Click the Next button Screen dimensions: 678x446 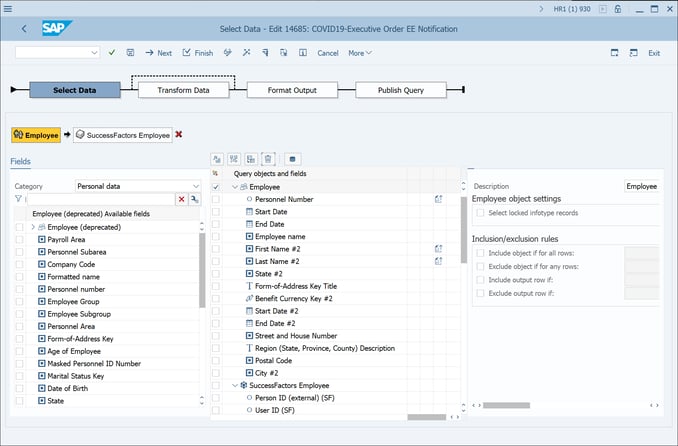tap(159, 53)
